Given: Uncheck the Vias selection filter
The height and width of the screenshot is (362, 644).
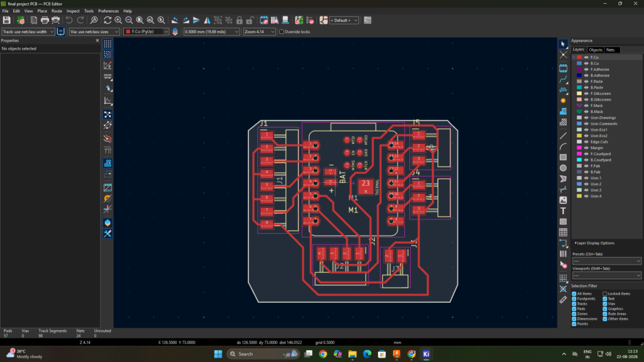Looking at the screenshot, I should pyautogui.click(x=605, y=304).
